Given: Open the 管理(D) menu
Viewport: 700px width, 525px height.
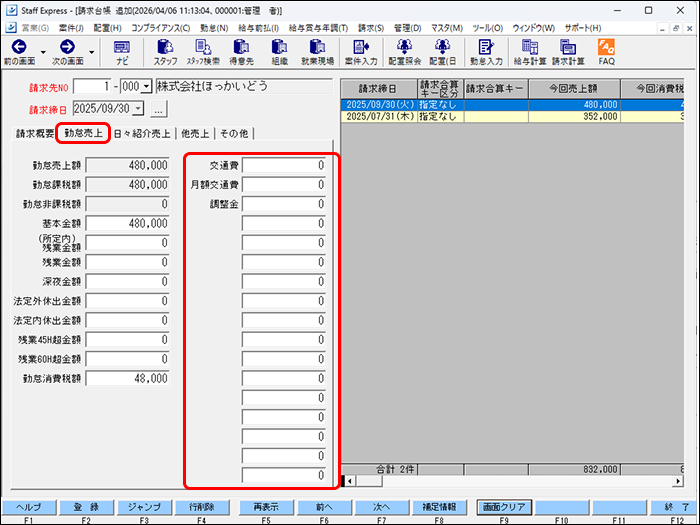Looking at the screenshot, I should (408, 28).
